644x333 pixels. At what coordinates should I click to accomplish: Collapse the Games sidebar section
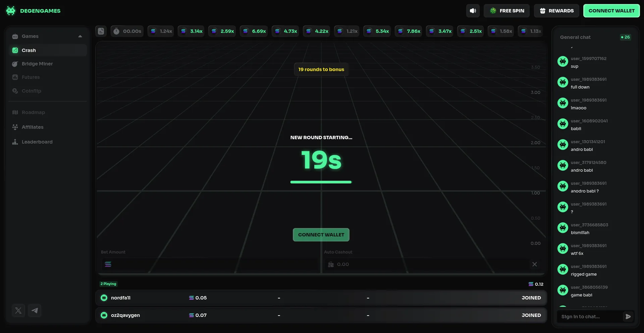coord(80,36)
